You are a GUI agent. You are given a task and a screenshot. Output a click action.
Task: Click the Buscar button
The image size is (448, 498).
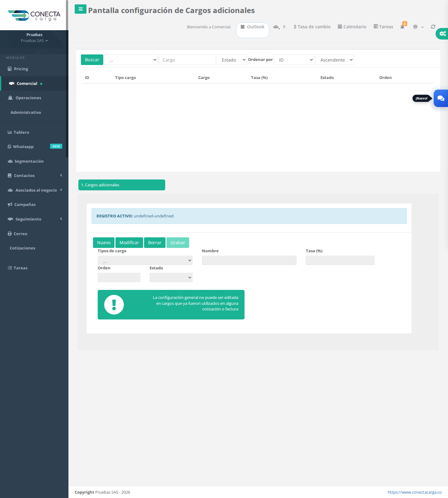tap(92, 60)
